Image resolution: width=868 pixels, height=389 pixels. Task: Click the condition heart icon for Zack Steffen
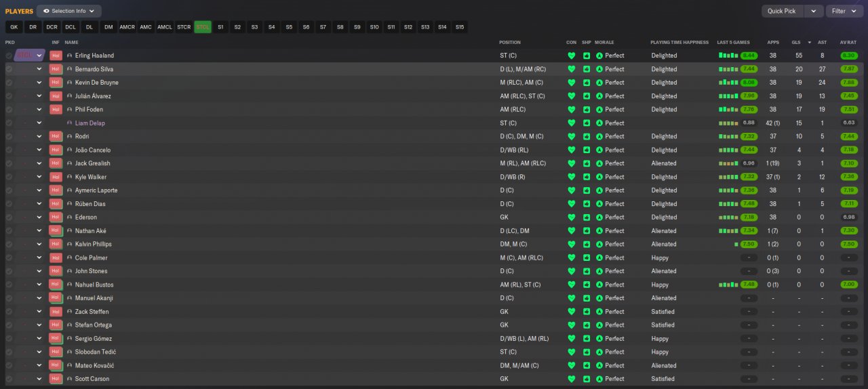pyautogui.click(x=571, y=312)
